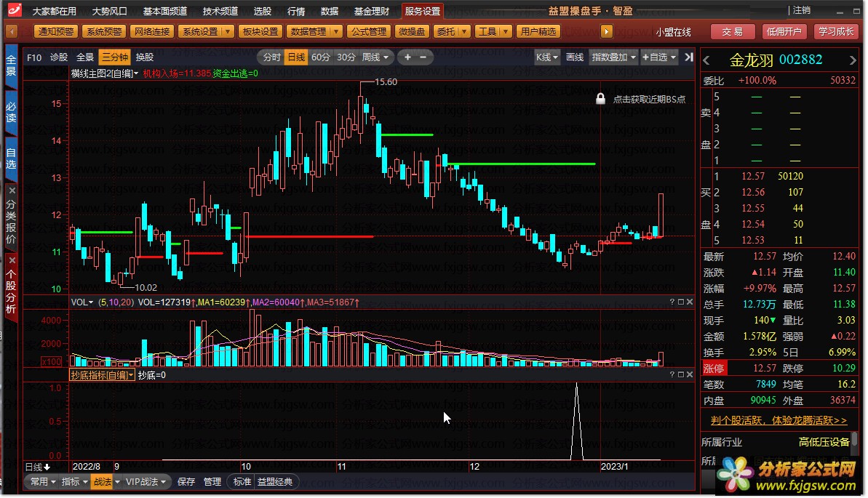Open 选股 menu
868x498 pixels.
click(x=263, y=10)
